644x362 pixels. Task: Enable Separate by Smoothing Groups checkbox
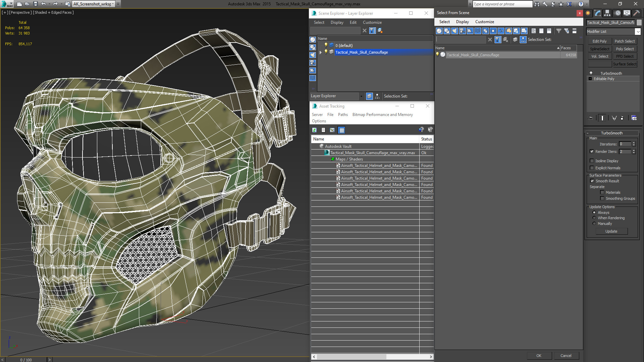602,198
